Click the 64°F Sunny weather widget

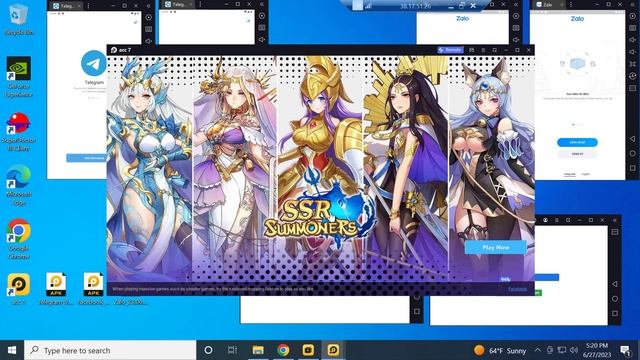500,351
